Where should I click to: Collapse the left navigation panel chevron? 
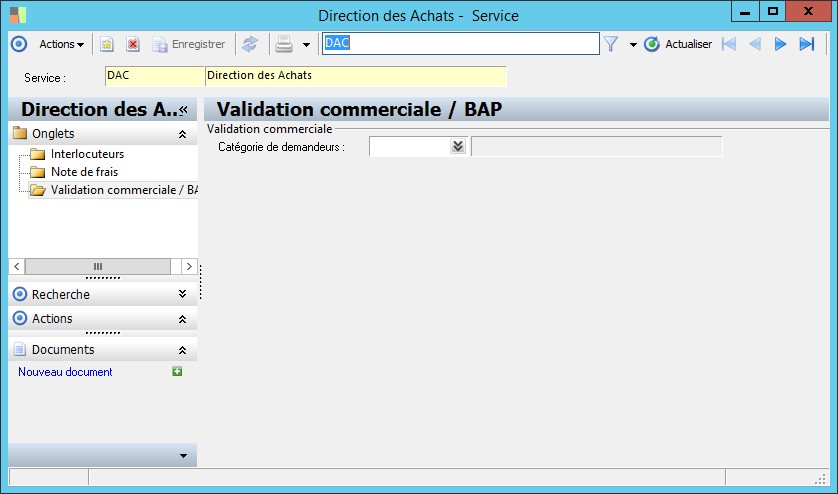(183, 110)
